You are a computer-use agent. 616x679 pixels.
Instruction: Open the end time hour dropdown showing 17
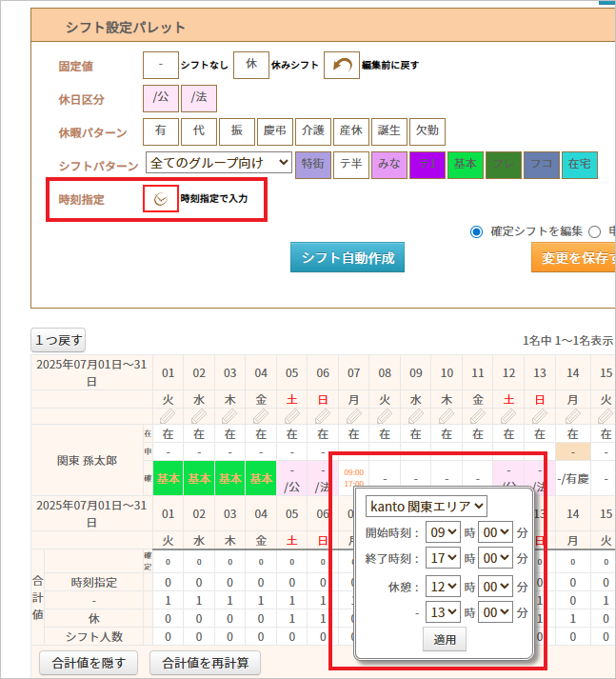[444, 558]
